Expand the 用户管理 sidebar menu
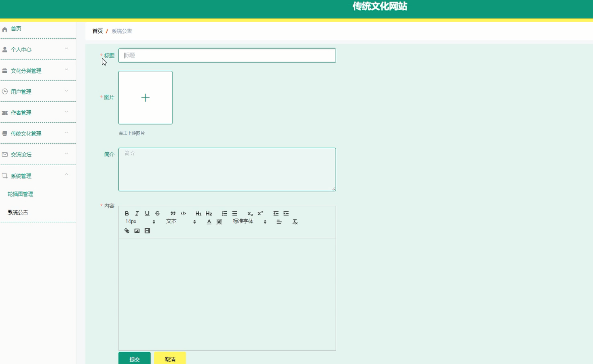 38,92
